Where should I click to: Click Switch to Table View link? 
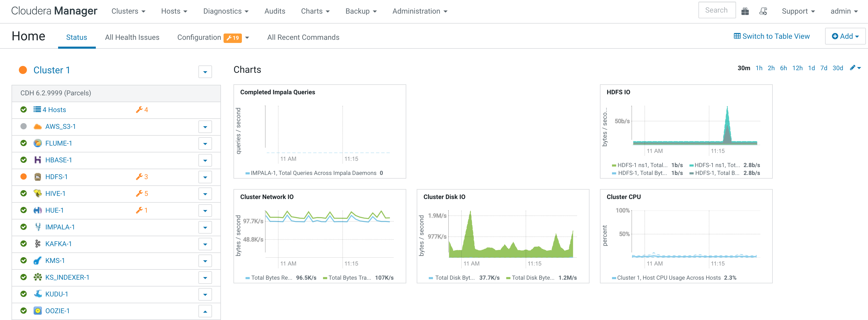(x=772, y=36)
